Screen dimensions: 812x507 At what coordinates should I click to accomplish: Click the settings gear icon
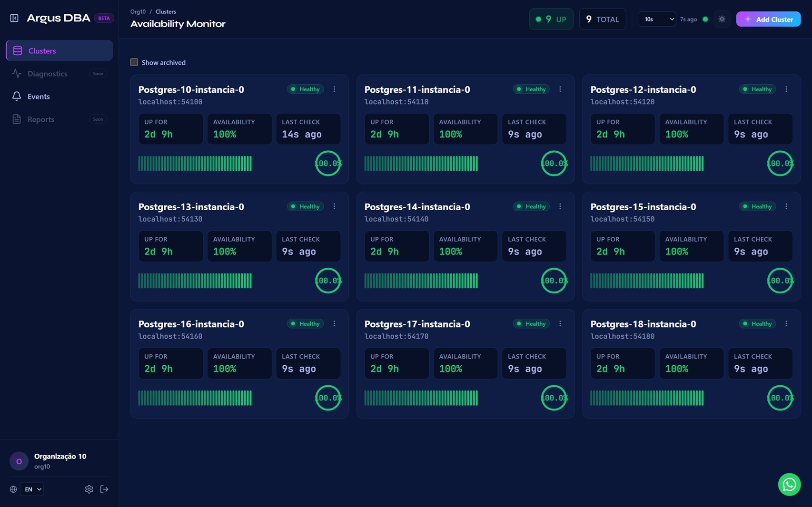click(89, 489)
